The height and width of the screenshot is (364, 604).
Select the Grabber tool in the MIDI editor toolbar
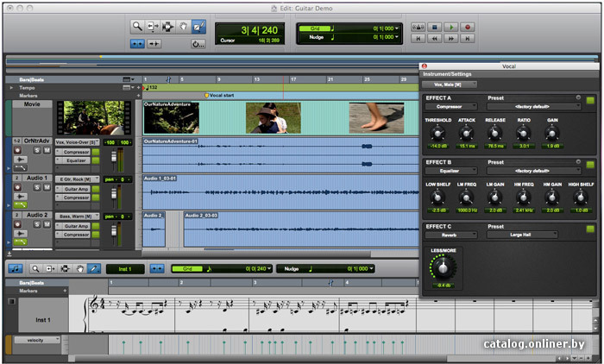click(79, 268)
